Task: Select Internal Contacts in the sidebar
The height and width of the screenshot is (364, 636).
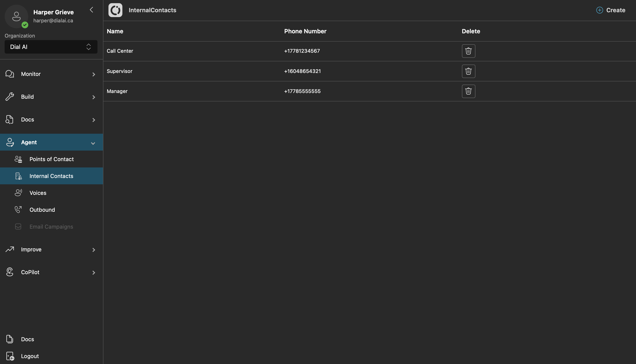Action: tap(51, 176)
